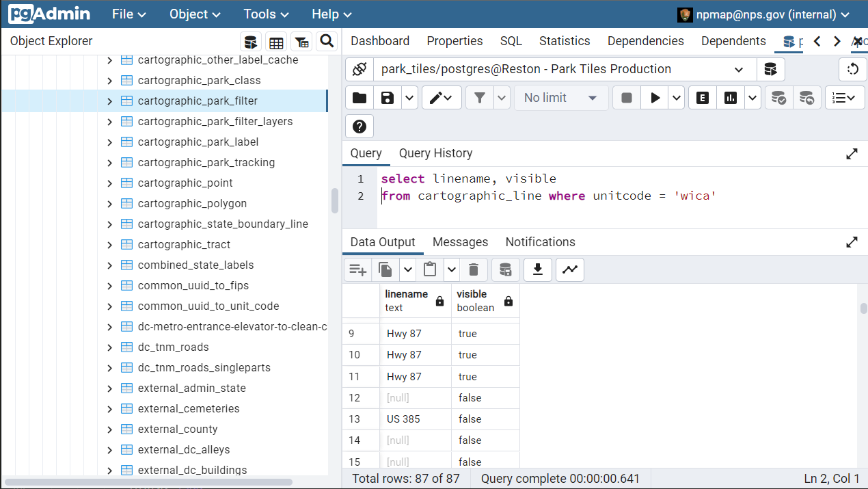The image size is (868, 489).
Task: Select the external_cemeteries table
Action: tap(189, 409)
